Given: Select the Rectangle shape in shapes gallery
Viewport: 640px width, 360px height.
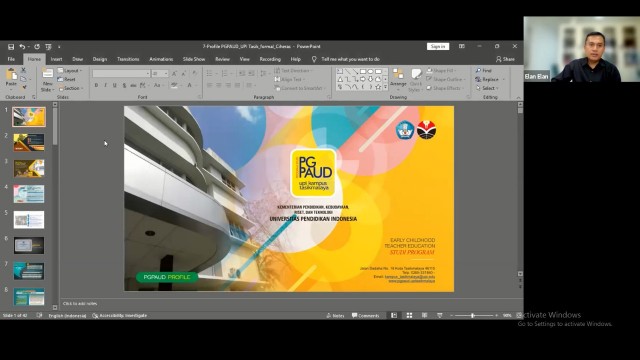Looking at the screenshot, I should [362, 71].
